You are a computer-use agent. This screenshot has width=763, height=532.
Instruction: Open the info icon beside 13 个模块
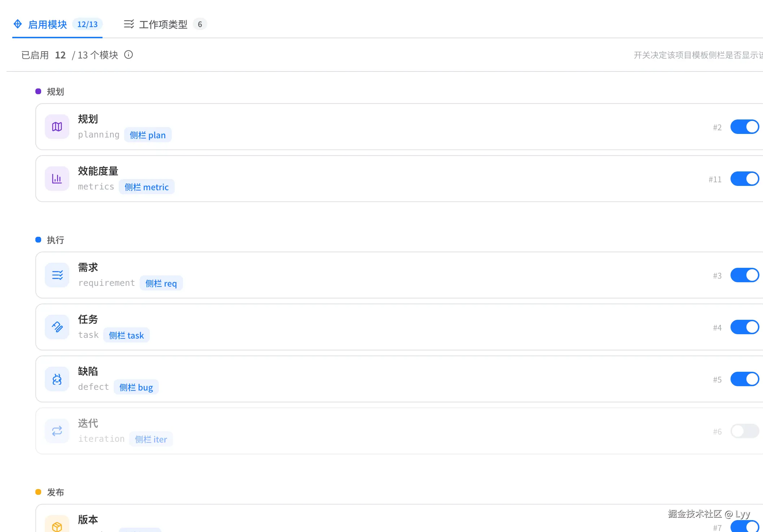(128, 54)
